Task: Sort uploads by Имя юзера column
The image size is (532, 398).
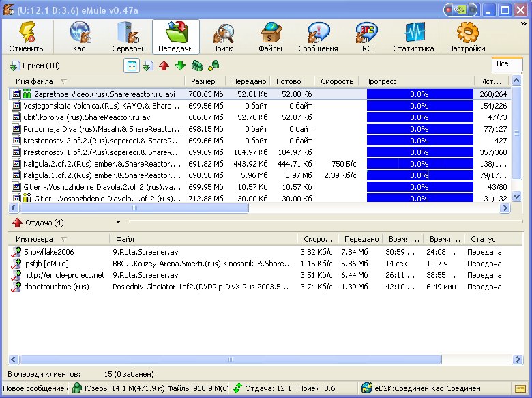Action: click(x=59, y=239)
